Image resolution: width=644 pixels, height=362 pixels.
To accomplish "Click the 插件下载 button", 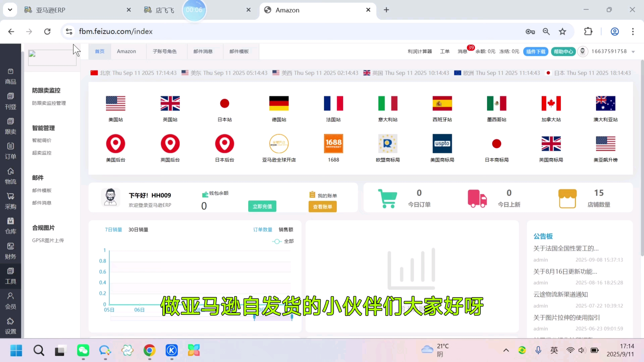I will [536, 51].
